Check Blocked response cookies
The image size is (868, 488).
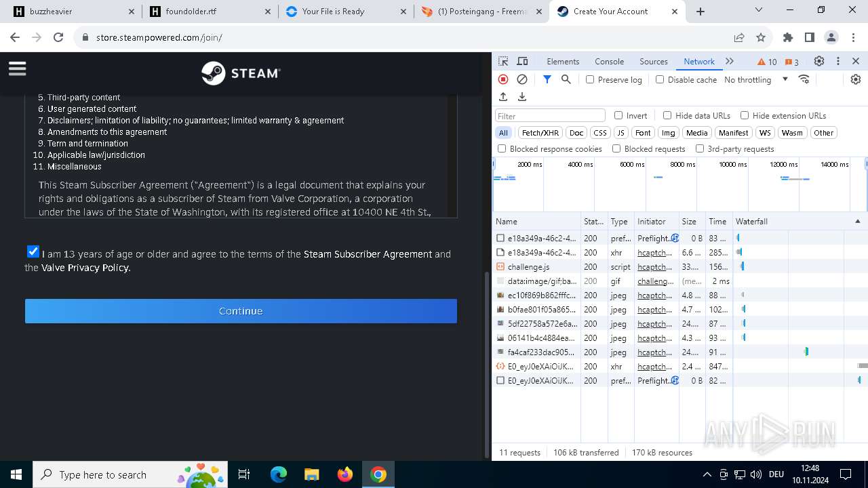(502, 148)
